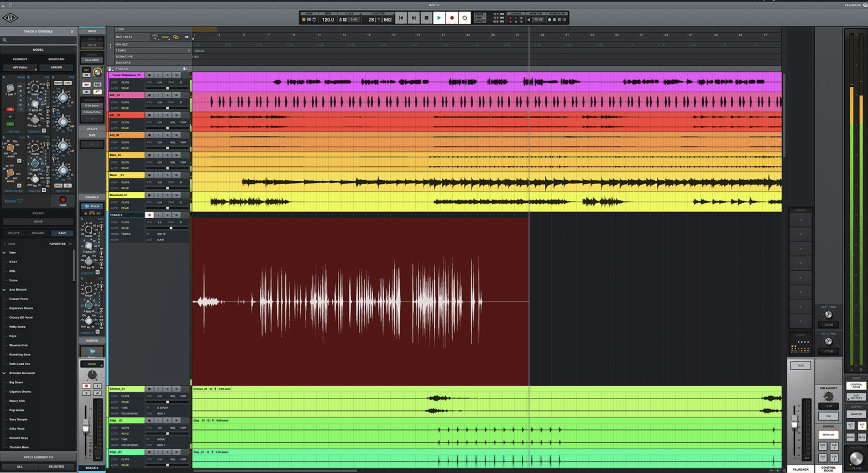Click the search magnifier icon in console browser
The height and width of the screenshot is (473, 868).
[5, 40]
